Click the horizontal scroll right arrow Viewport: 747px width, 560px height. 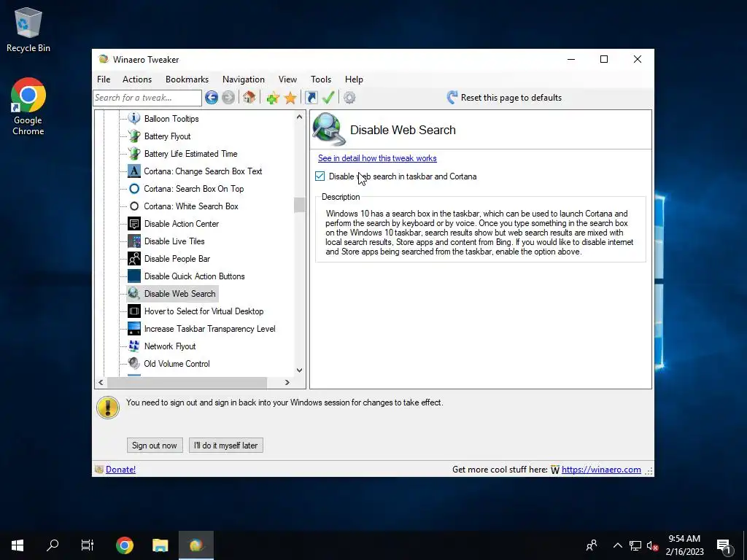click(287, 382)
